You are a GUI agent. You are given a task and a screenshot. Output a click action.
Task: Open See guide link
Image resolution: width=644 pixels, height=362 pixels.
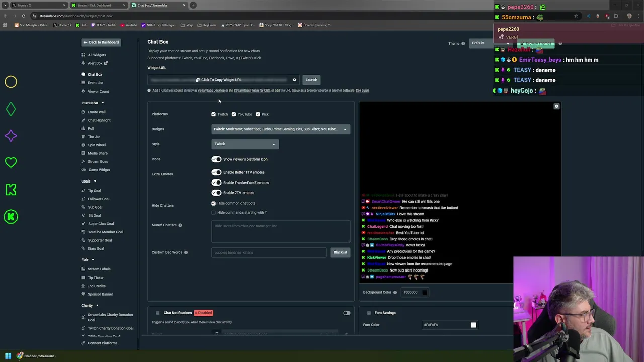click(x=362, y=90)
